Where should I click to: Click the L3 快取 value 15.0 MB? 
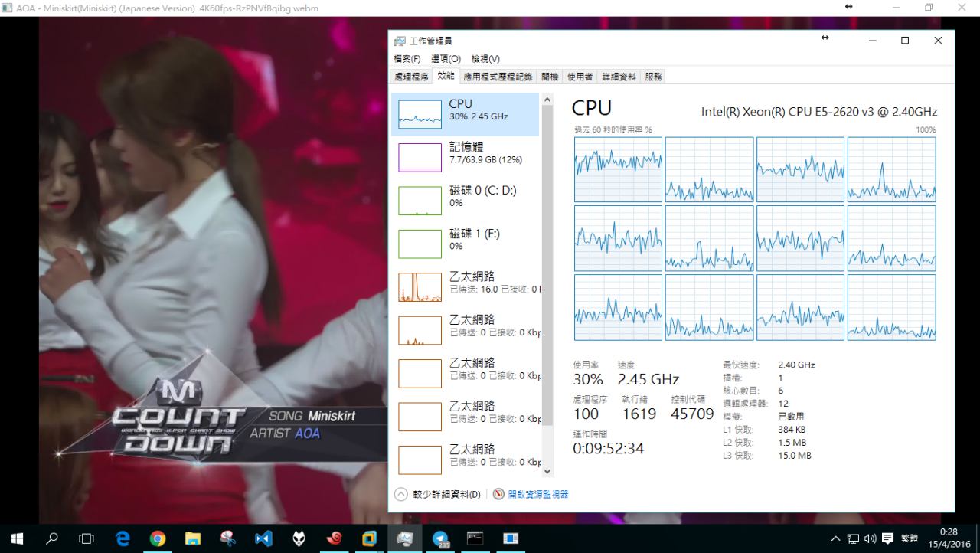pyautogui.click(x=795, y=456)
